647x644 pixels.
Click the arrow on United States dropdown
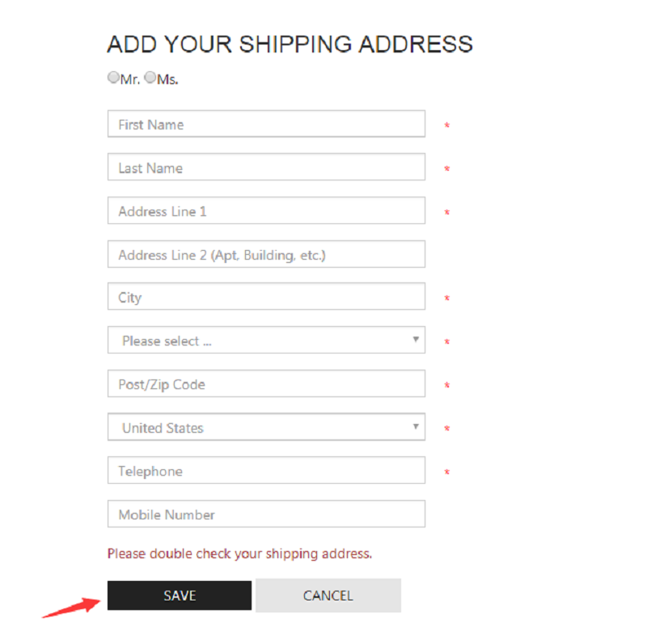pyautogui.click(x=416, y=426)
